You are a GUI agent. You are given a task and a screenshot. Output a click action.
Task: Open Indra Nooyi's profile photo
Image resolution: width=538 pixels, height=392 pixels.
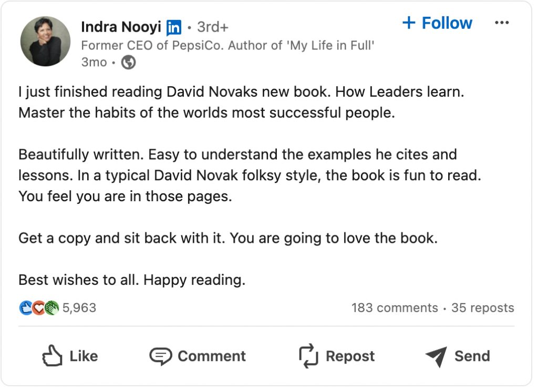45,42
